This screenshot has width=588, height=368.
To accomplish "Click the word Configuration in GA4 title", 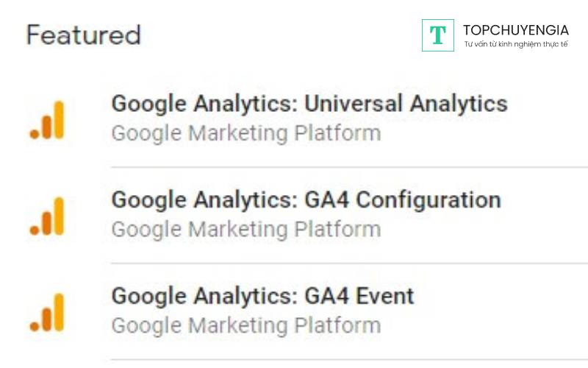I will tap(428, 199).
